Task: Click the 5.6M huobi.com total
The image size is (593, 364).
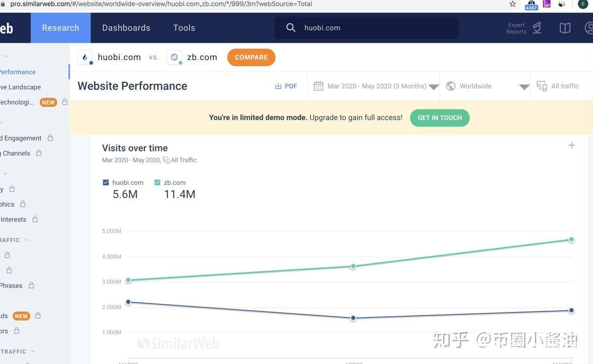Action: coord(125,194)
